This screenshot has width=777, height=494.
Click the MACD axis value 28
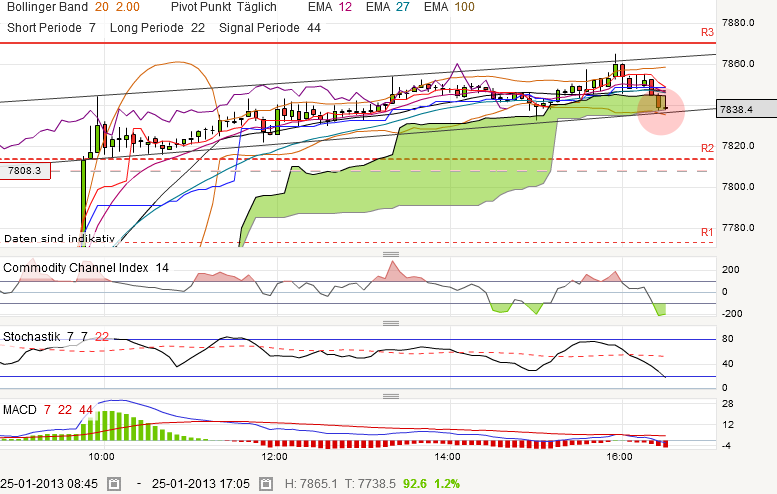pos(727,404)
